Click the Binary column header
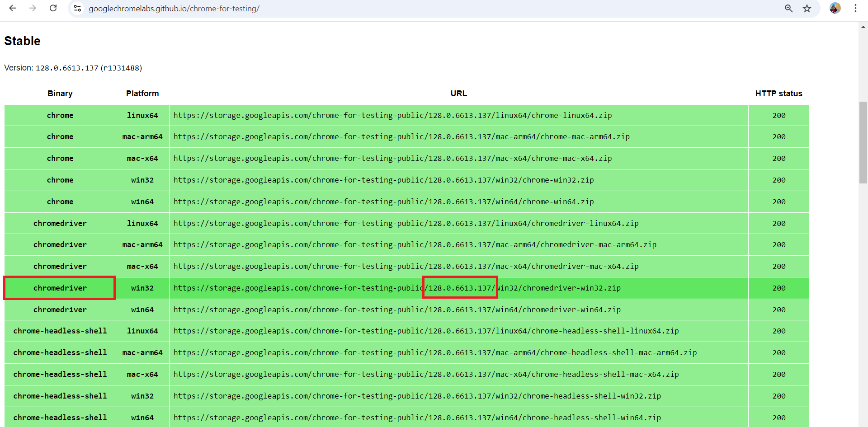Image resolution: width=868 pixels, height=427 pixels. click(60, 94)
